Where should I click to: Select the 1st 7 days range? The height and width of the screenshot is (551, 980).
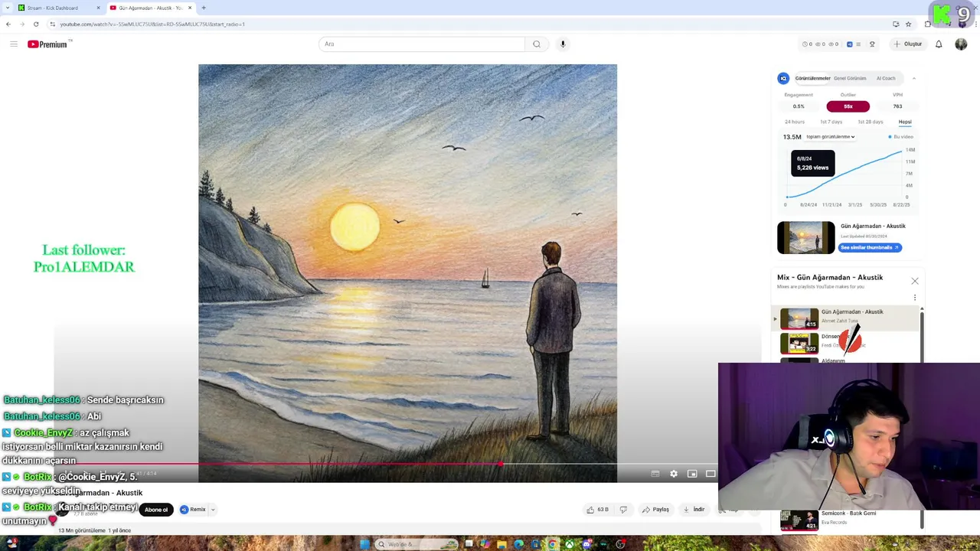point(831,122)
